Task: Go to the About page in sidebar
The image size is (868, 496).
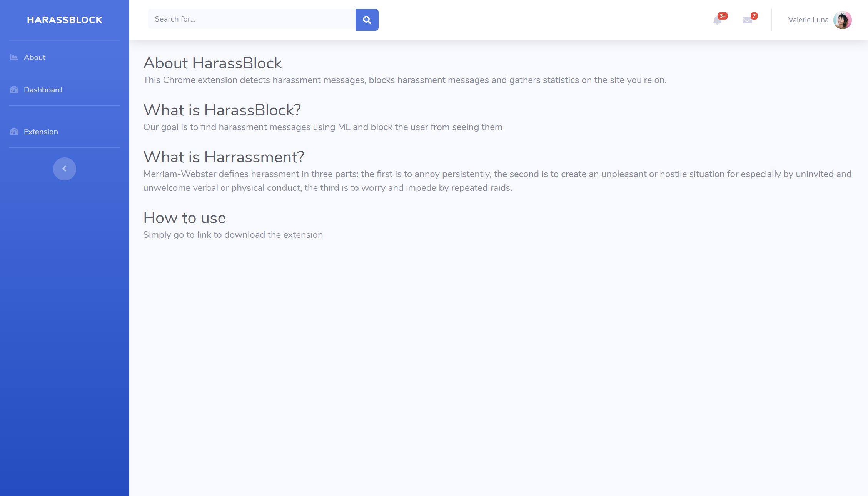Action: coord(35,57)
